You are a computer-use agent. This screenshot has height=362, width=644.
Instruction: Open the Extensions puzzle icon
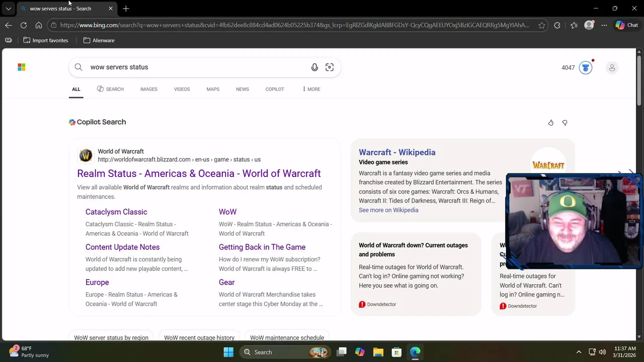click(557, 25)
